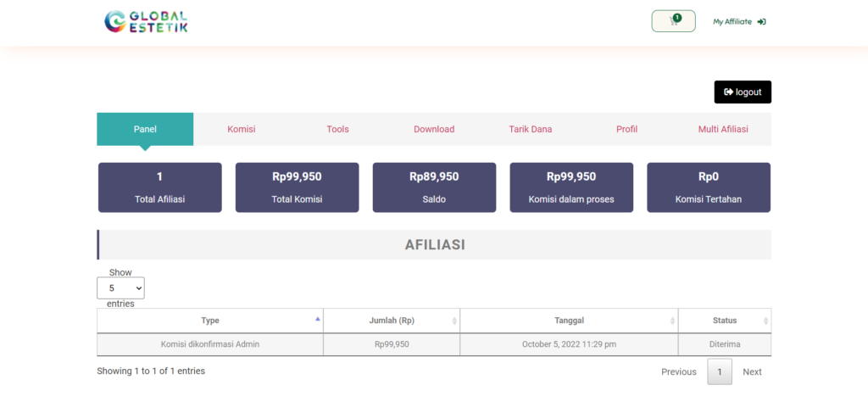Switch to Multi Afiliasi tab
The image size is (868, 413).
723,129
